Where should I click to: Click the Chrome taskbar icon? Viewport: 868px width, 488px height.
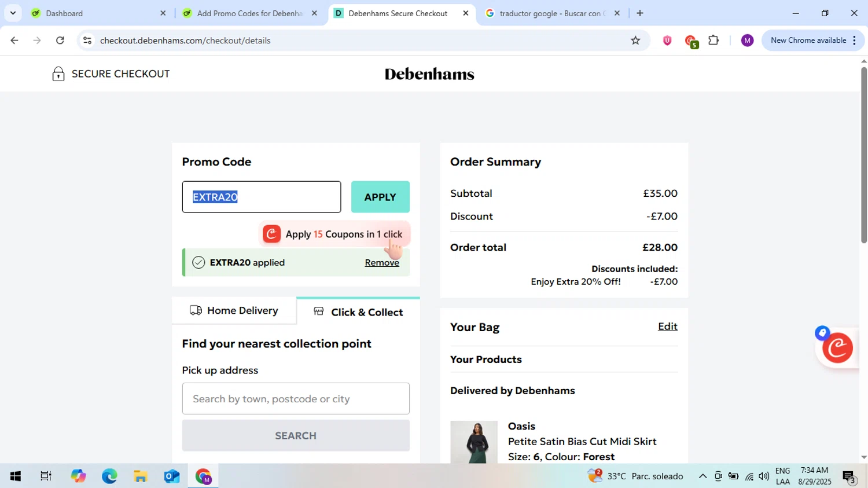pyautogui.click(x=203, y=476)
